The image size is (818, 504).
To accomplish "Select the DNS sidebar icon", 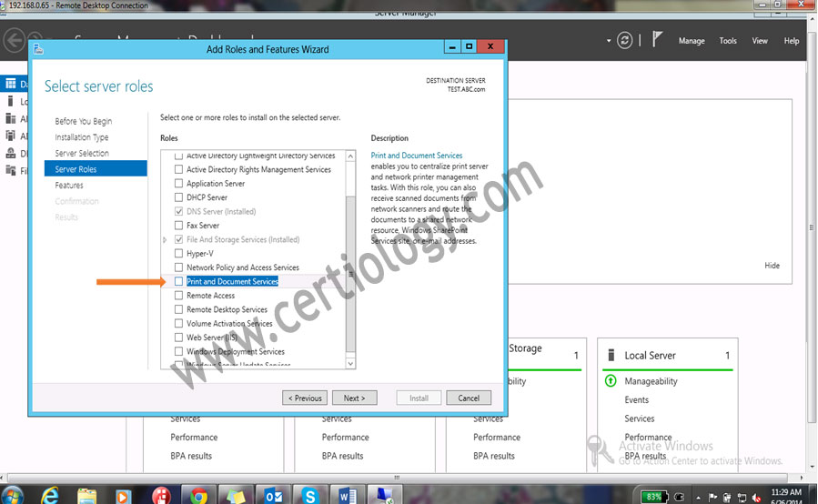I will pos(10,153).
